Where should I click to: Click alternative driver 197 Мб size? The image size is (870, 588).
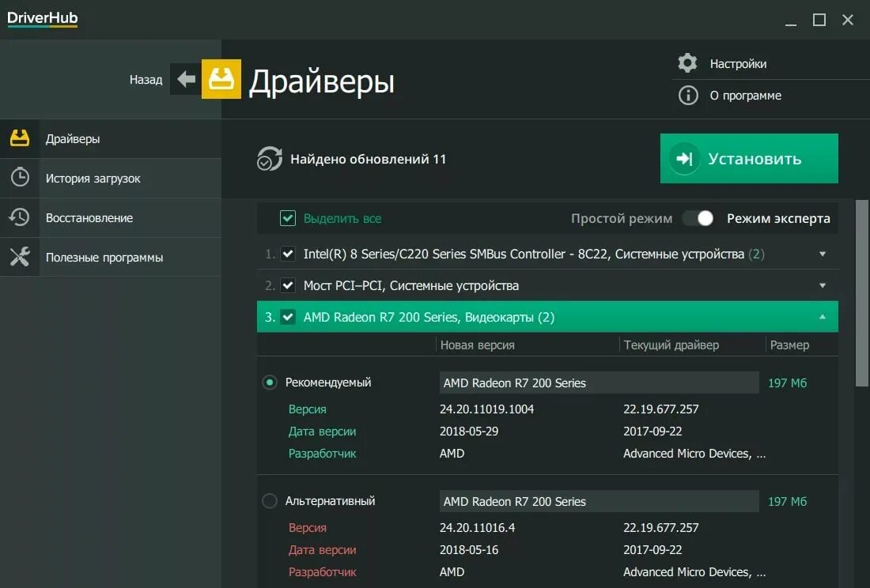tap(787, 502)
